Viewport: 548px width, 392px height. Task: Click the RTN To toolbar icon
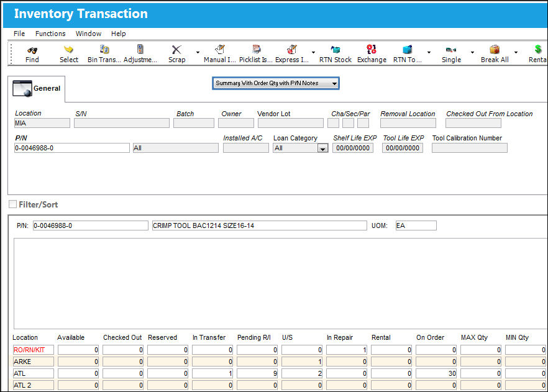(x=407, y=50)
